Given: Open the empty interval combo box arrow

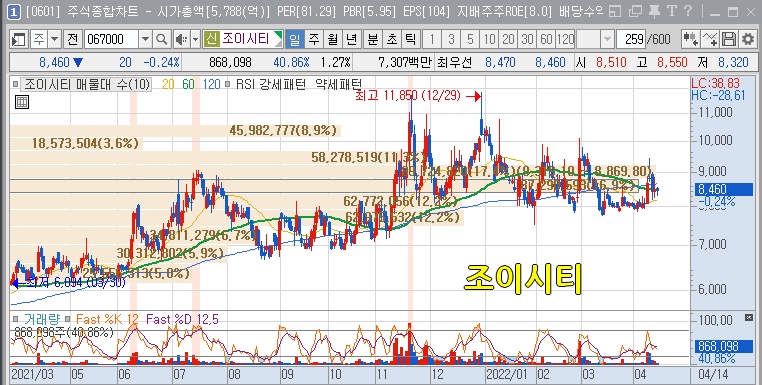Looking at the screenshot, I should [x=607, y=39].
